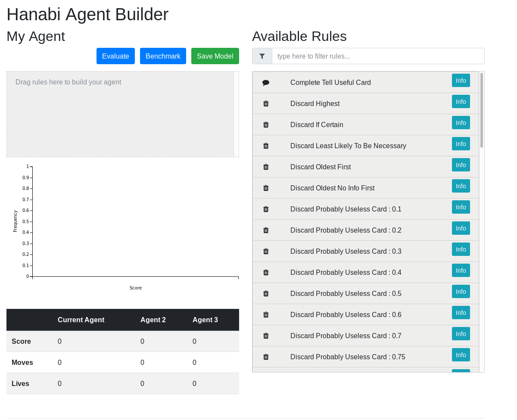Click the Agent 2 column header

pos(153,320)
